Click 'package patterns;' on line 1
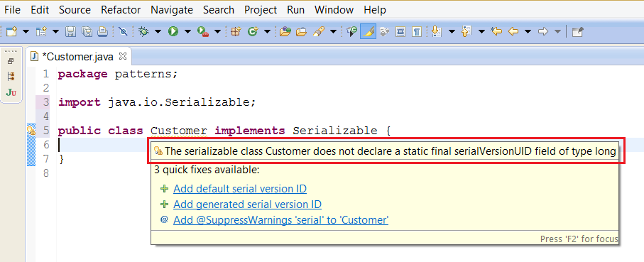This screenshot has width=644, height=262. pos(117,75)
